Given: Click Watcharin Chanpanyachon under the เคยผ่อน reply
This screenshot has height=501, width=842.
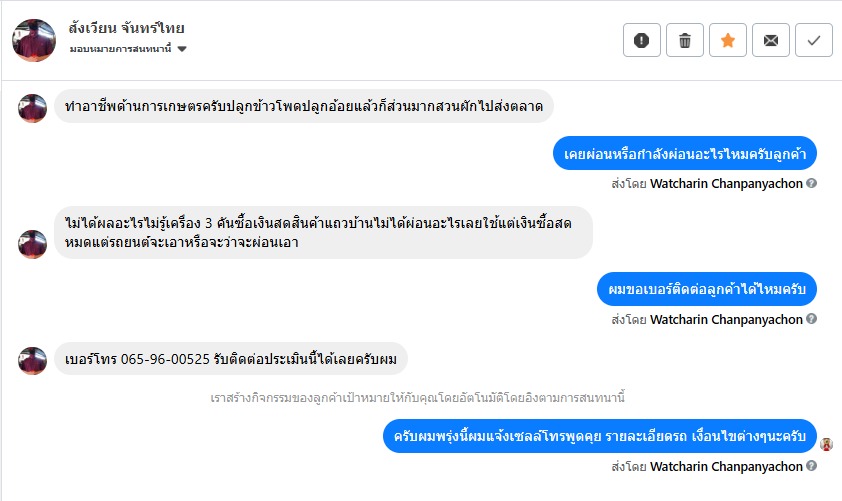Looking at the screenshot, I should pyautogui.click(x=726, y=184).
